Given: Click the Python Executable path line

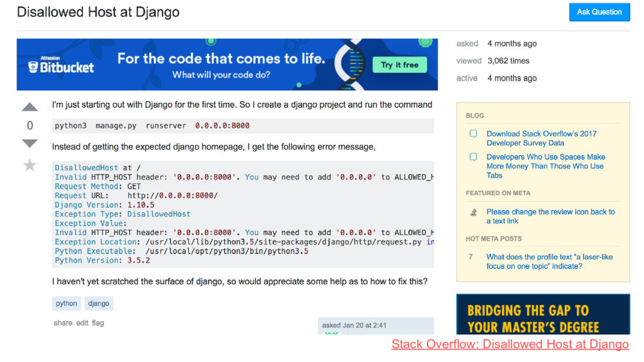Looking at the screenshot, I should (x=182, y=251).
